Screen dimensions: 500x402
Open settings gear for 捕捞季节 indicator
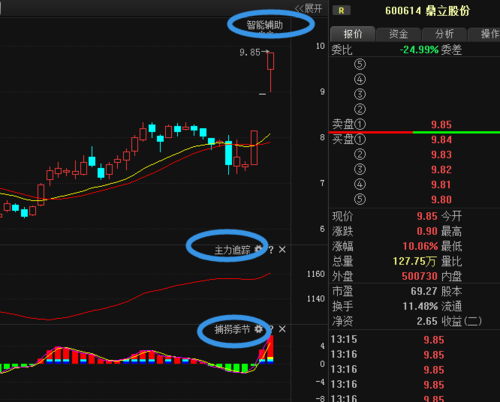tap(258, 329)
